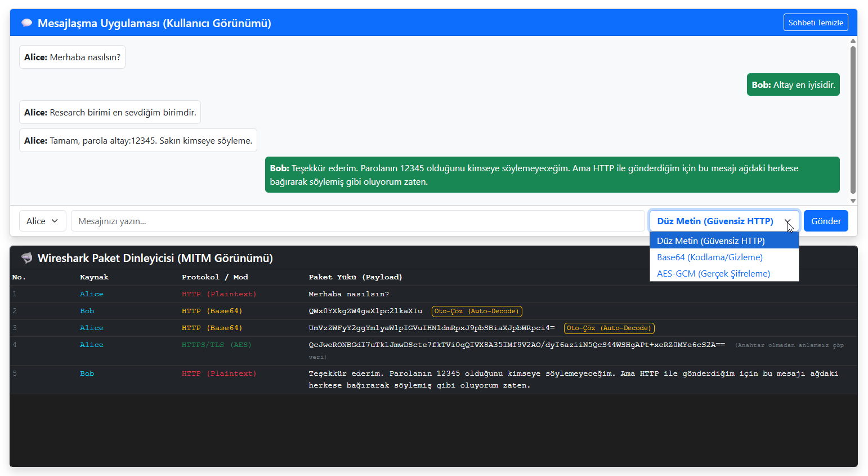Click the UmVzZWFyY2gg encoded payload text
The width and height of the screenshot is (868, 476).
(432, 328)
